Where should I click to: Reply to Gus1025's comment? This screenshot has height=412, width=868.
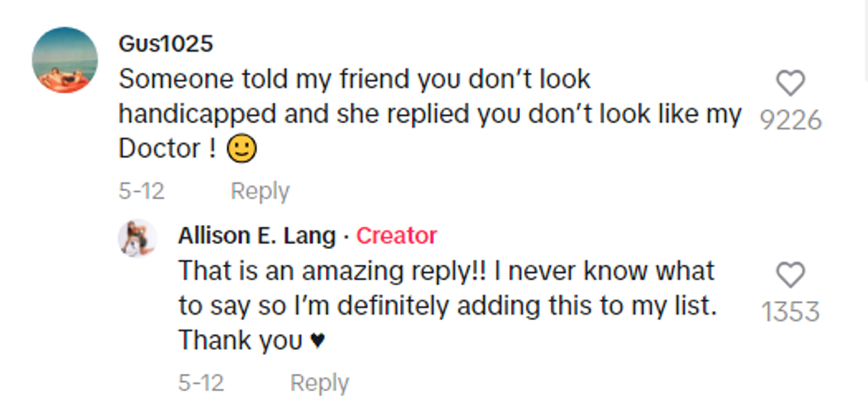260,190
